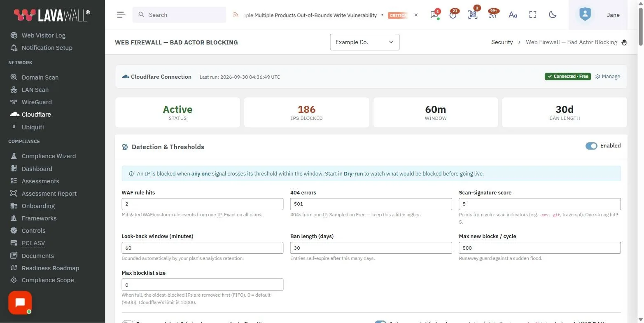
Task: Open the feed icon with 99+ badge
Action: [x=492, y=15]
